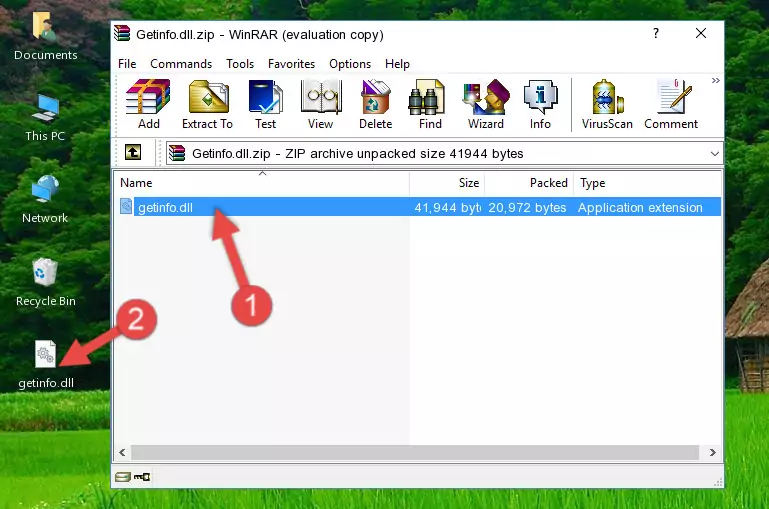Sort by Packed column header
The image size is (769, 509).
[529, 183]
